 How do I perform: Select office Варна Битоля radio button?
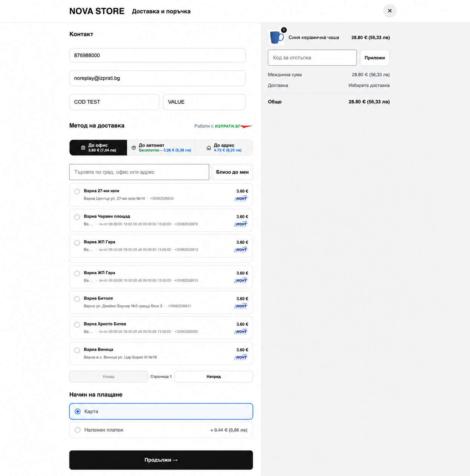coord(77,299)
